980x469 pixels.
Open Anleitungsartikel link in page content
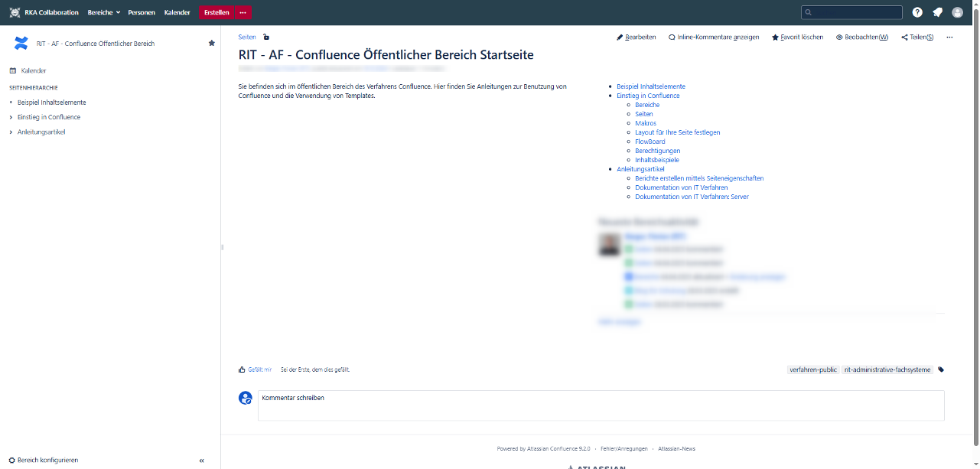tap(640, 169)
